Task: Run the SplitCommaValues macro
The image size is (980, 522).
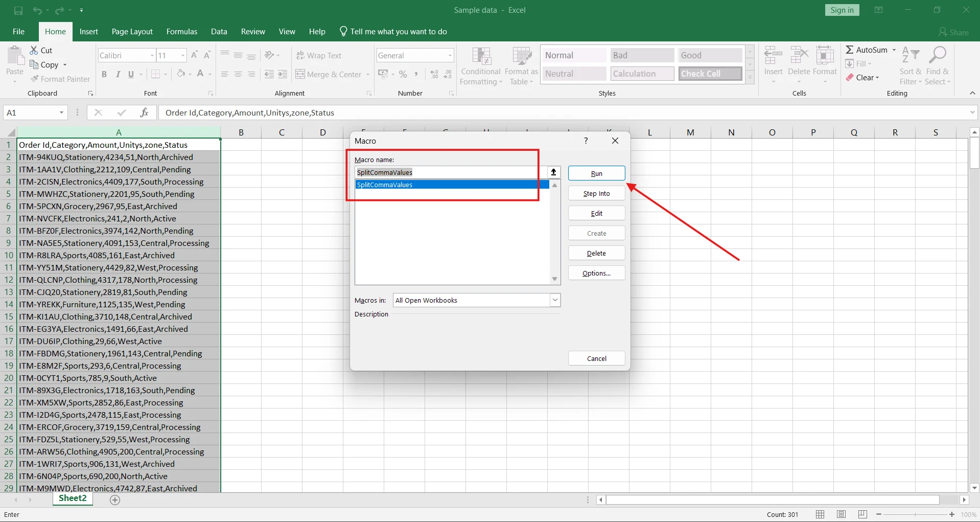Action: (x=596, y=173)
